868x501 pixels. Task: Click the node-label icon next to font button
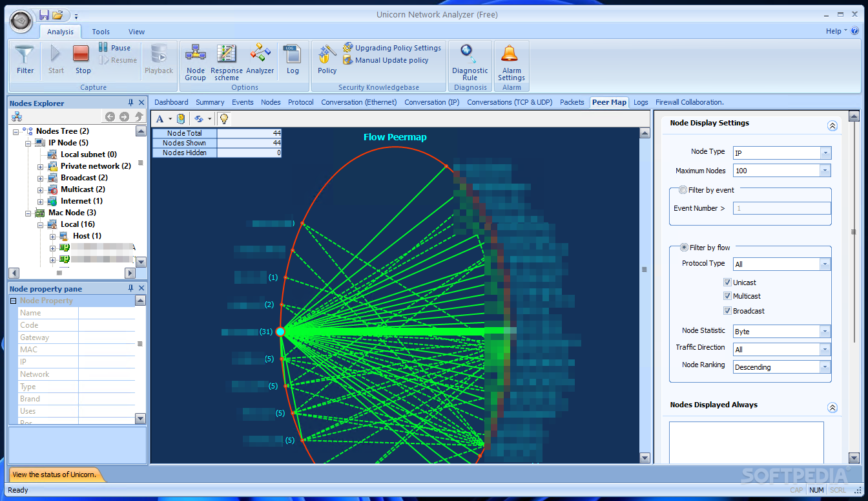(181, 119)
